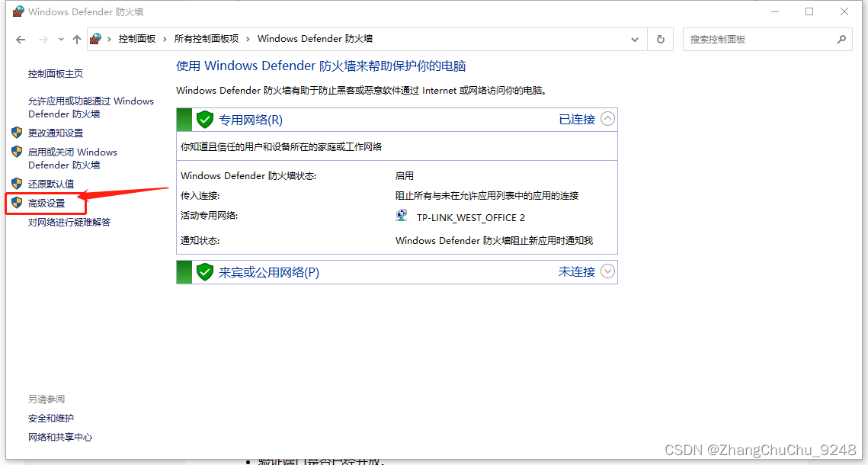Screen dimensions: 868x465
Task: Minimize the firewall window
Action: (775, 11)
